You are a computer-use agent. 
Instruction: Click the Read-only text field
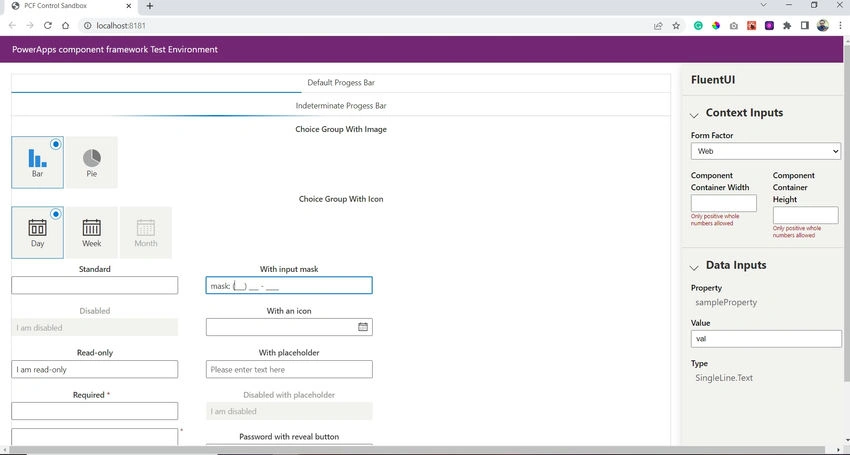coord(94,369)
